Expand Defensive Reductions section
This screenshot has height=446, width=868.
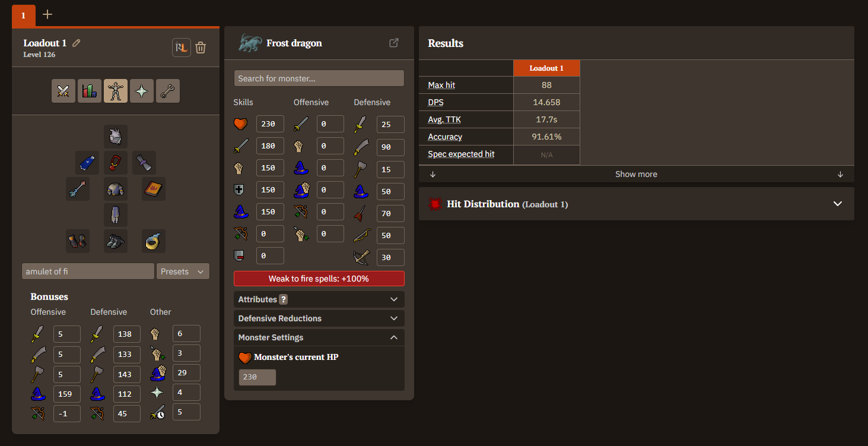[319, 318]
